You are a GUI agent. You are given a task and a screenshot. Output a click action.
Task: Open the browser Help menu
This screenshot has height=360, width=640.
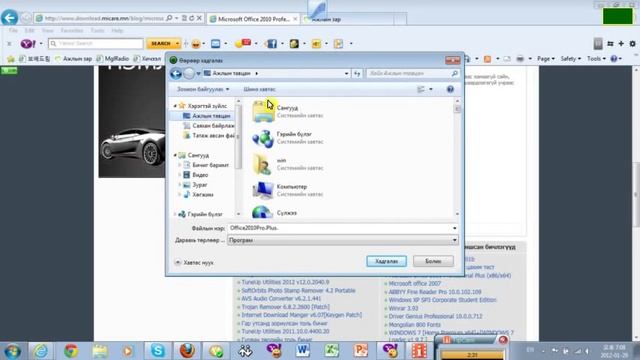117,31
